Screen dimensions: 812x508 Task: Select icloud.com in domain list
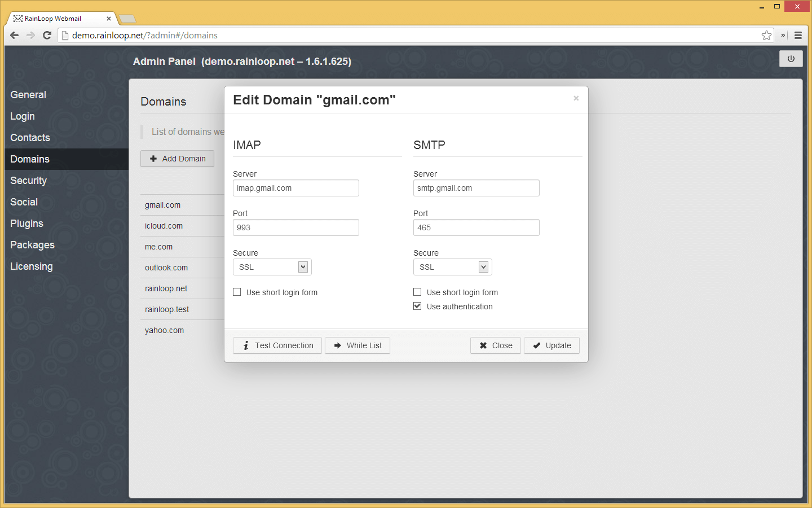pos(164,226)
